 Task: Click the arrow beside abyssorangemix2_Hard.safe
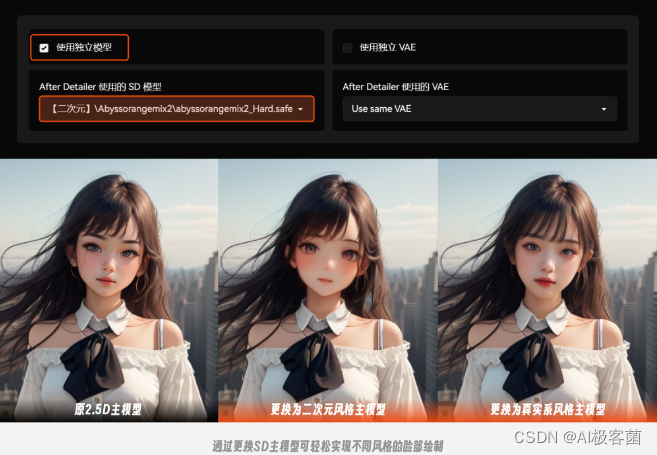(300, 109)
